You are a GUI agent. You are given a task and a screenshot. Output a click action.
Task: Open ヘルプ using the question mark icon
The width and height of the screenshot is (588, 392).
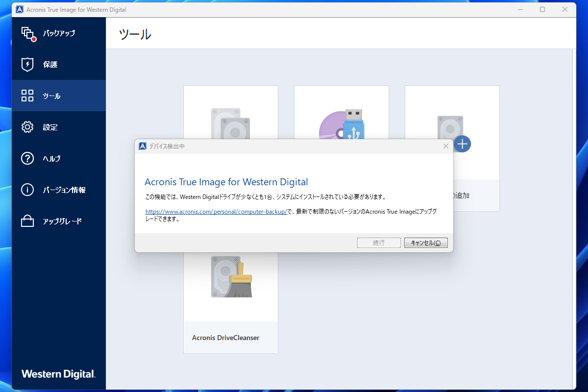28,158
